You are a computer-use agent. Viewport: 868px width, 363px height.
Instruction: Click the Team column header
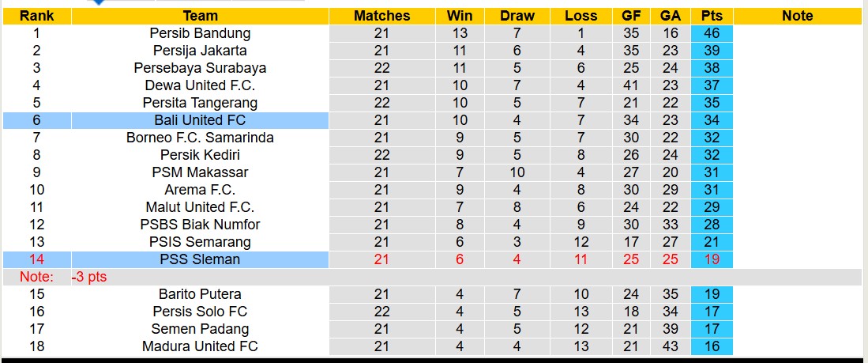[x=200, y=16]
